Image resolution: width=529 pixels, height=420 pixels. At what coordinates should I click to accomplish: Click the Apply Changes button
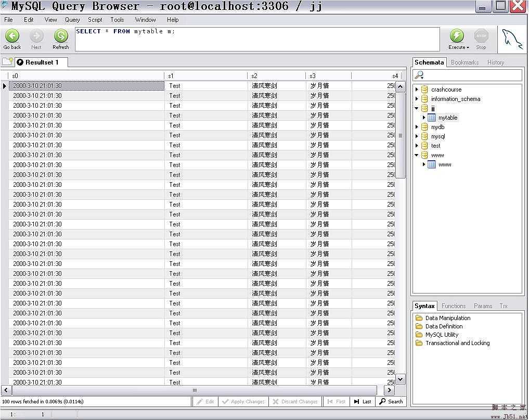pyautogui.click(x=243, y=401)
